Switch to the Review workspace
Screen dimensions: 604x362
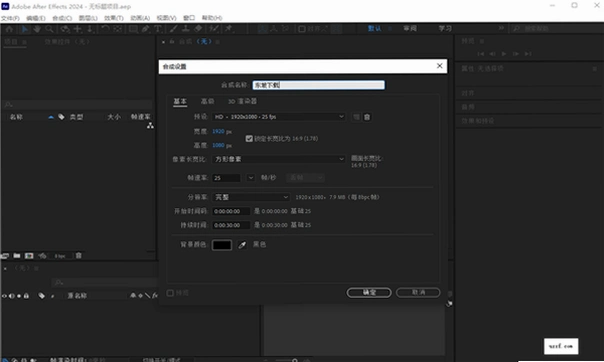410,29
